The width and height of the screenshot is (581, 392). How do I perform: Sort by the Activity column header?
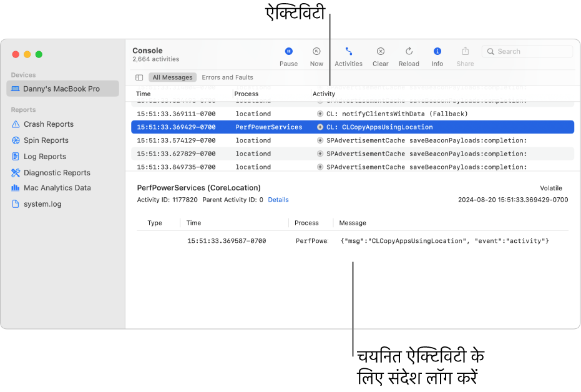point(324,94)
